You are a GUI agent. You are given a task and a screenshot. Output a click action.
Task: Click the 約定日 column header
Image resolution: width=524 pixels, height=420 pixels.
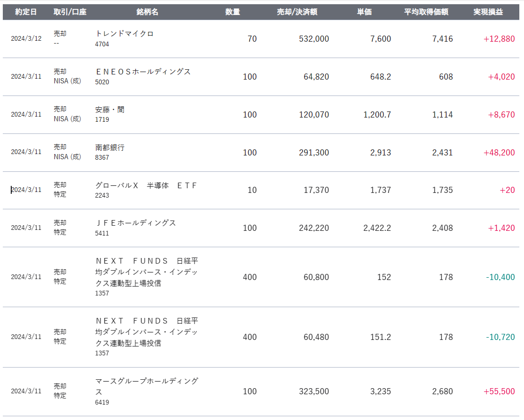click(26, 12)
